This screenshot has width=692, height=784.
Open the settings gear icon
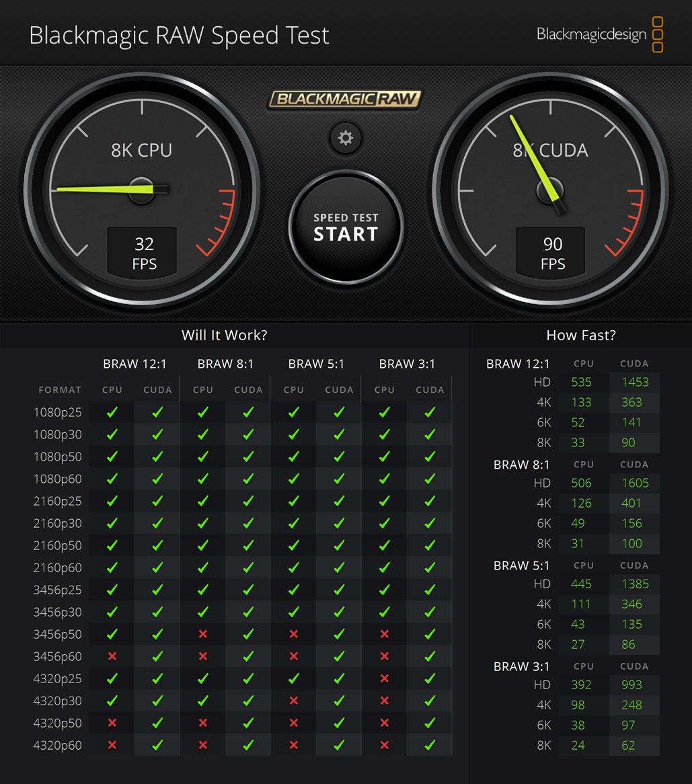pyautogui.click(x=346, y=138)
